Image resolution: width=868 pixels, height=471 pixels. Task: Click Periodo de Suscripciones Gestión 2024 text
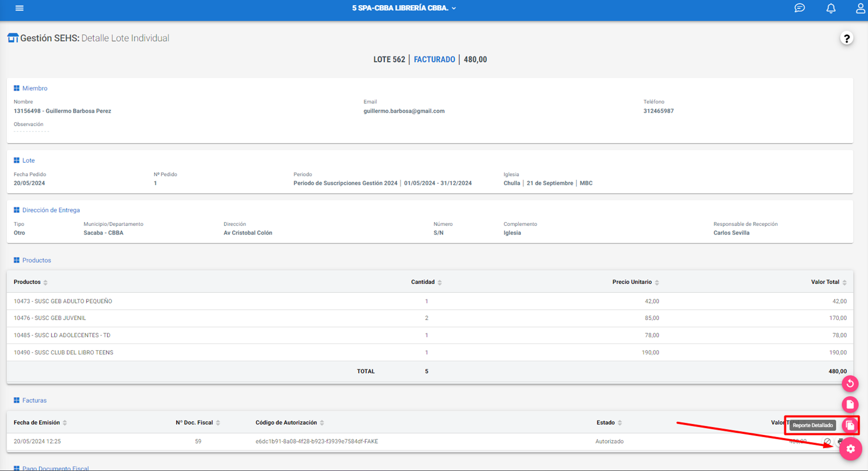tap(345, 183)
